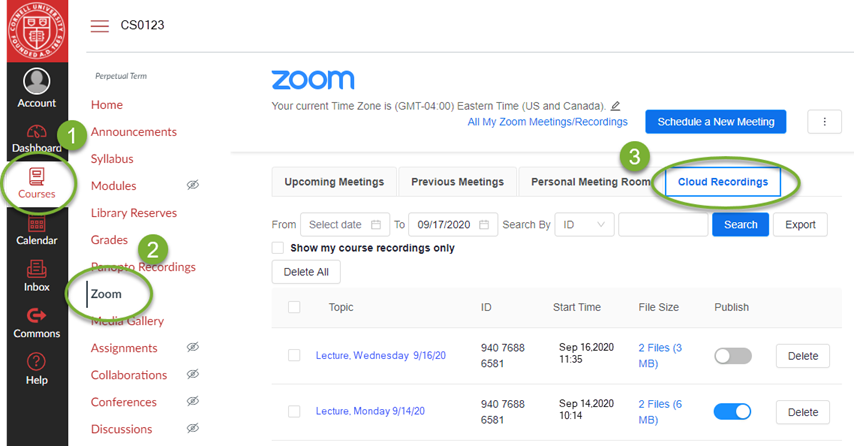Open Courses in global navigation
This screenshot has height=446, width=854.
tap(36, 184)
